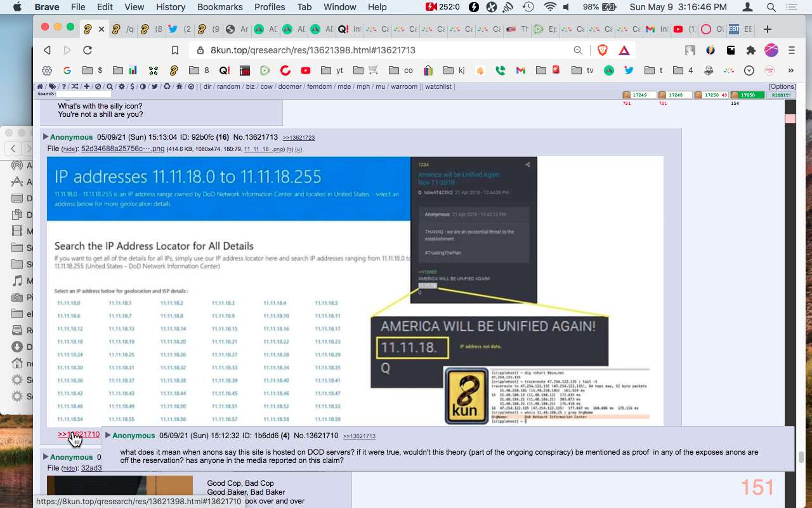Switch to the Twitter tab
Viewport: 812px width, 508px height.
178,29
